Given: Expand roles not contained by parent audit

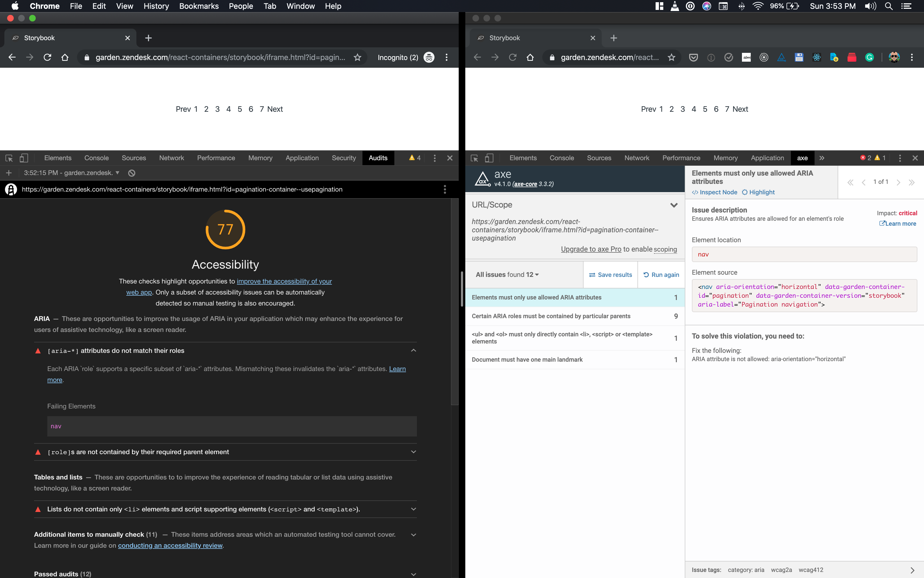Looking at the screenshot, I should 413,452.
